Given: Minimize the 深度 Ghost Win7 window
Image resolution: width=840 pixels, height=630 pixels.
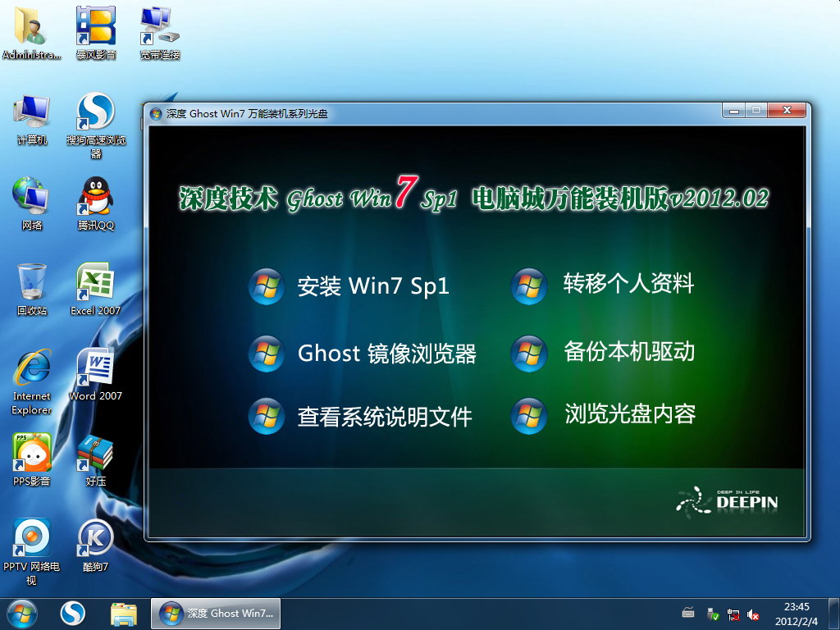Looking at the screenshot, I should [733, 111].
